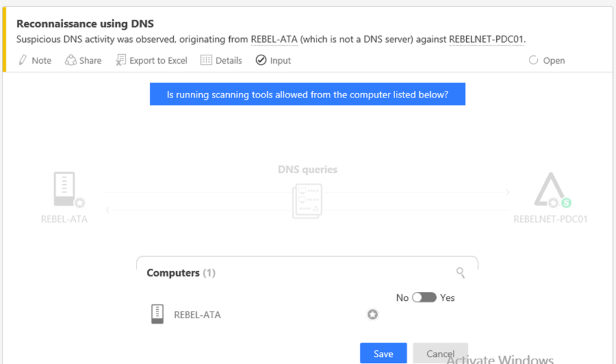Open the Details panel icon
Screen dimensions: 616x364
pyautogui.click(x=206, y=60)
